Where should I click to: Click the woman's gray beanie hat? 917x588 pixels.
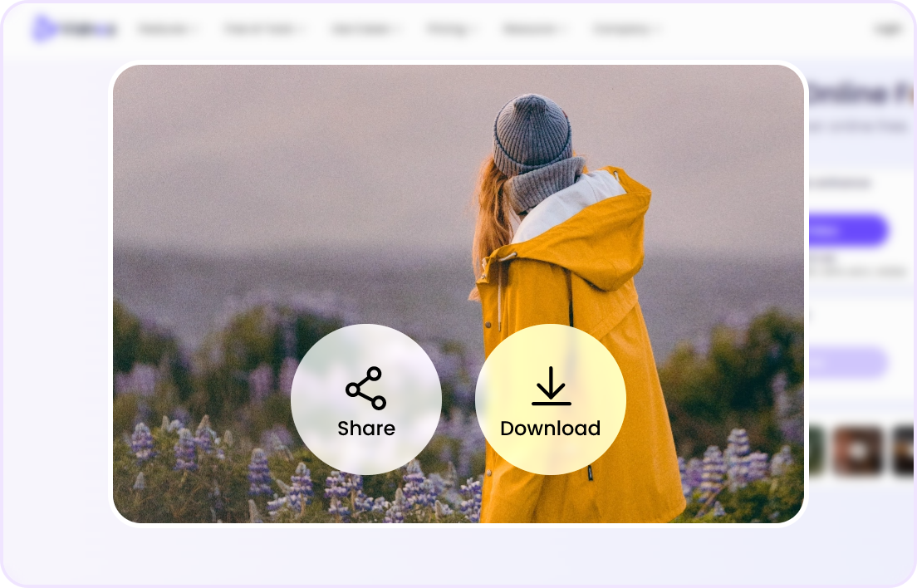532,133
